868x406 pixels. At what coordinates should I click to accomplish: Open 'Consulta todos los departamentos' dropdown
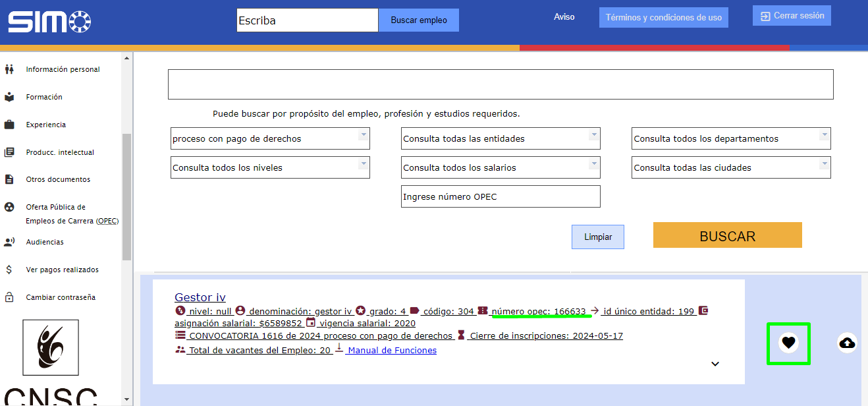(731, 138)
